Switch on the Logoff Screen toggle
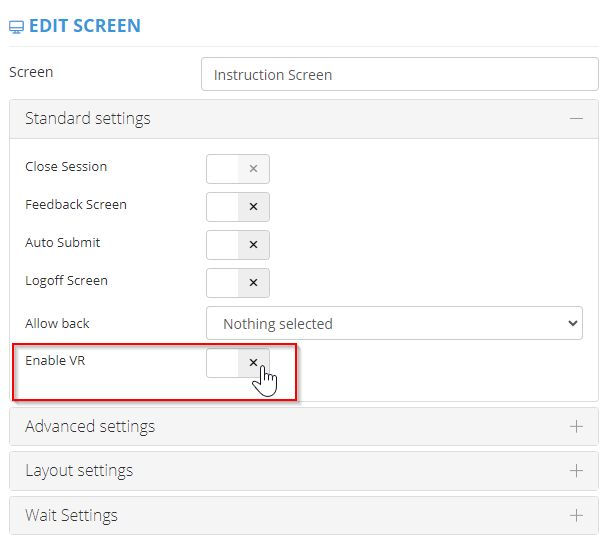The width and height of the screenshot is (604, 543). point(238,283)
